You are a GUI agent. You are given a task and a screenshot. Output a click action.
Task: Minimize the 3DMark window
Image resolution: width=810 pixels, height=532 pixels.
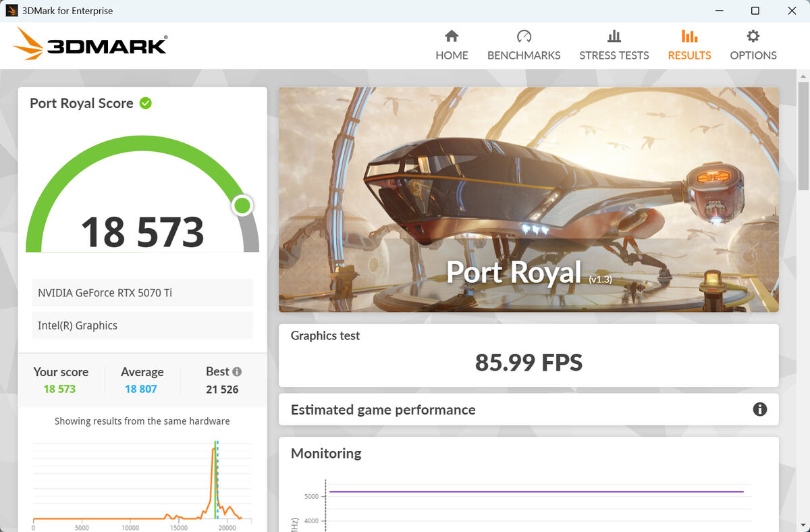click(718, 11)
